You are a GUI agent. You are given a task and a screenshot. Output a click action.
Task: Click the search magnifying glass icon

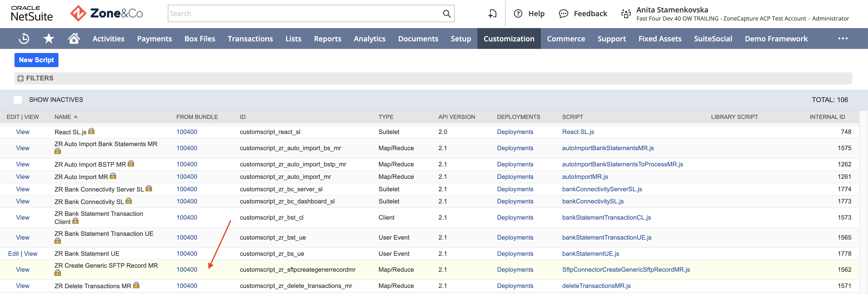tap(446, 14)
